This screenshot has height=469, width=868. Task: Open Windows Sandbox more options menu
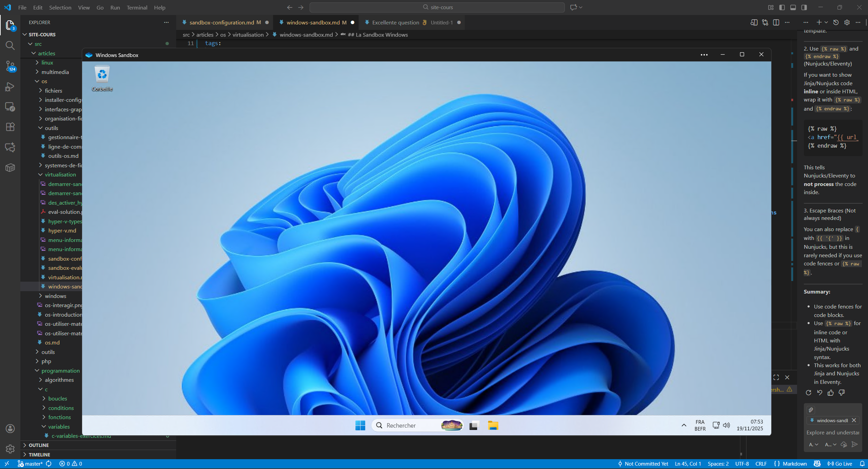pos(704,55)
